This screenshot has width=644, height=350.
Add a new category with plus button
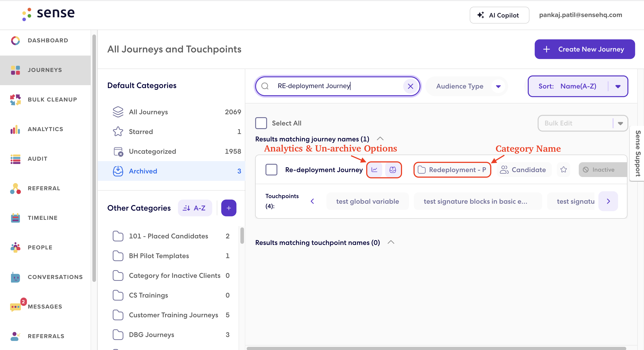pyautogui.click(x=228, y=208)
